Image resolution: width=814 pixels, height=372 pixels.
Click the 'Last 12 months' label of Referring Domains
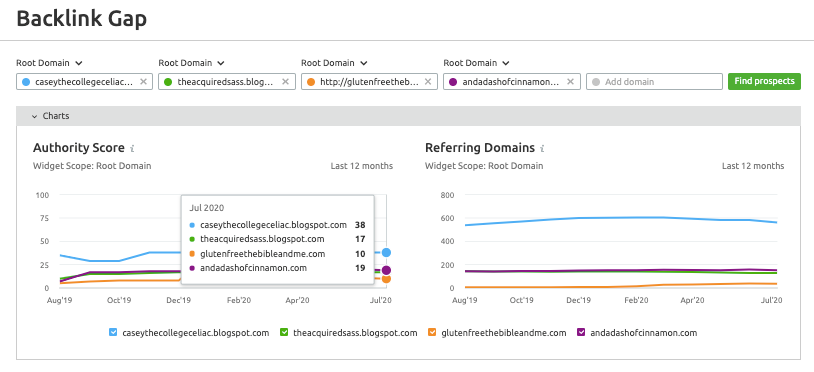[753, 166]
